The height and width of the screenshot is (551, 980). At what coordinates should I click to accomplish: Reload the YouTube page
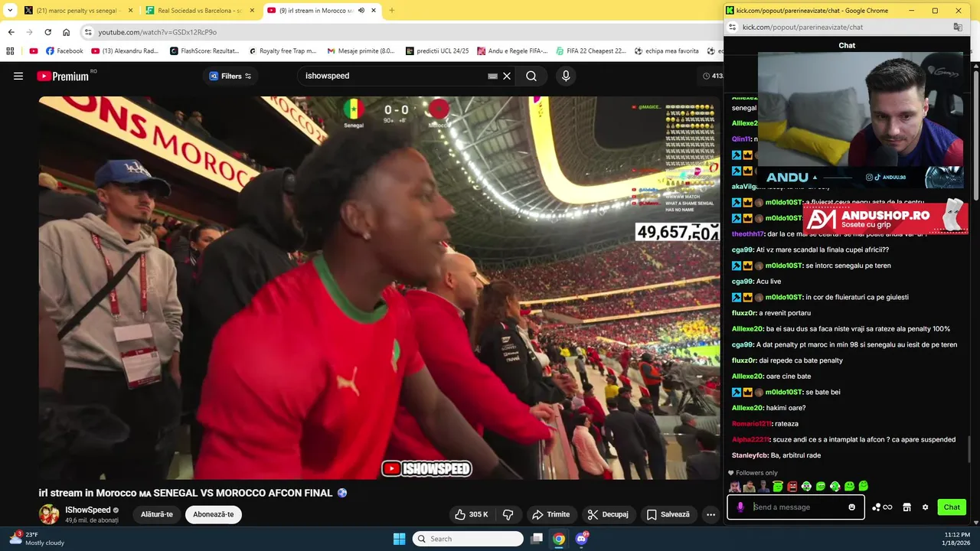click(x=47, y=32)
